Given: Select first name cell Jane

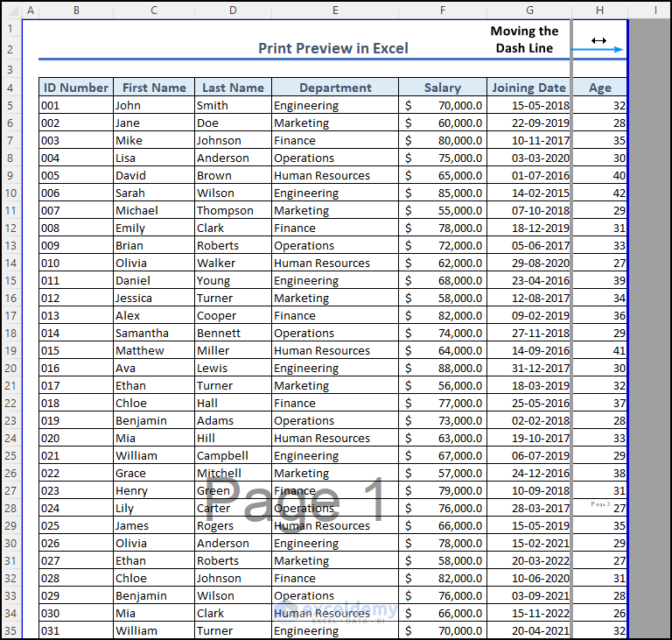Looking at the screenshot, I should tap(154, 123).
